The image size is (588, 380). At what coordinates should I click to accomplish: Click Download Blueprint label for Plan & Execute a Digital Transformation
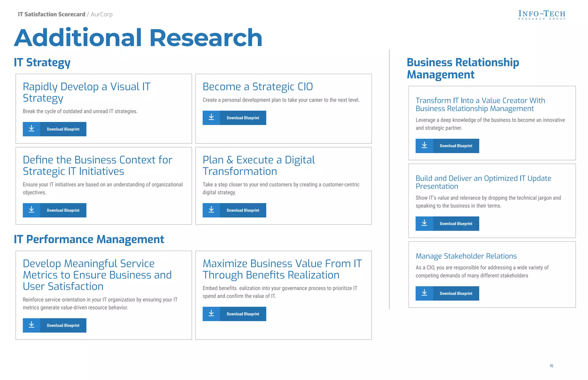pos(243,210)
